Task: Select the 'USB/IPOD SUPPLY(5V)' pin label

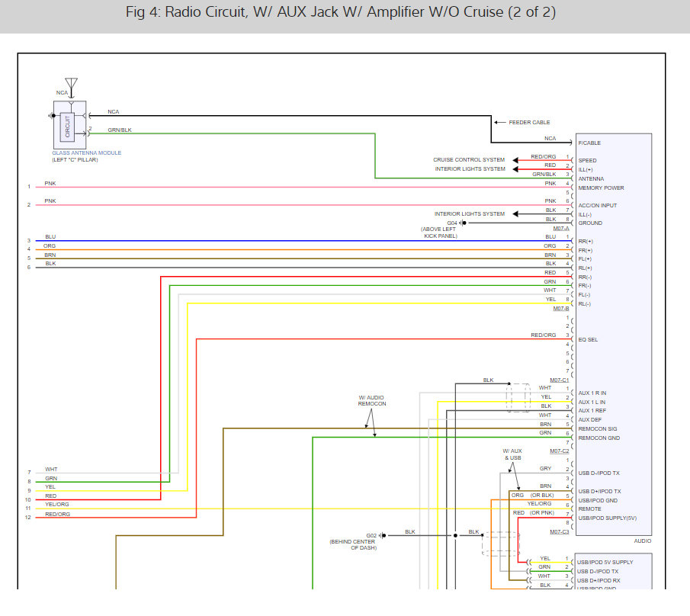Action: (607, 518)
